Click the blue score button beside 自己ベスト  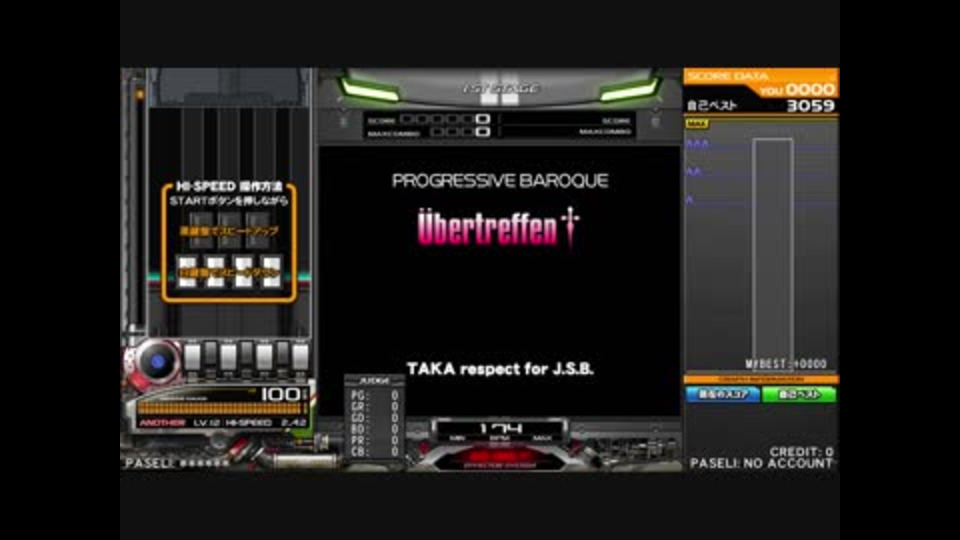tap(722, 394)
